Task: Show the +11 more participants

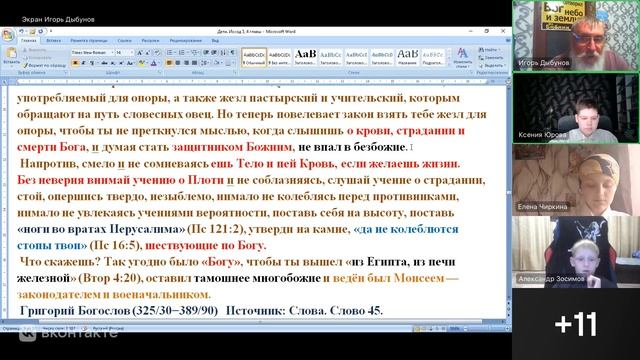Action: [x=576, y=325]
